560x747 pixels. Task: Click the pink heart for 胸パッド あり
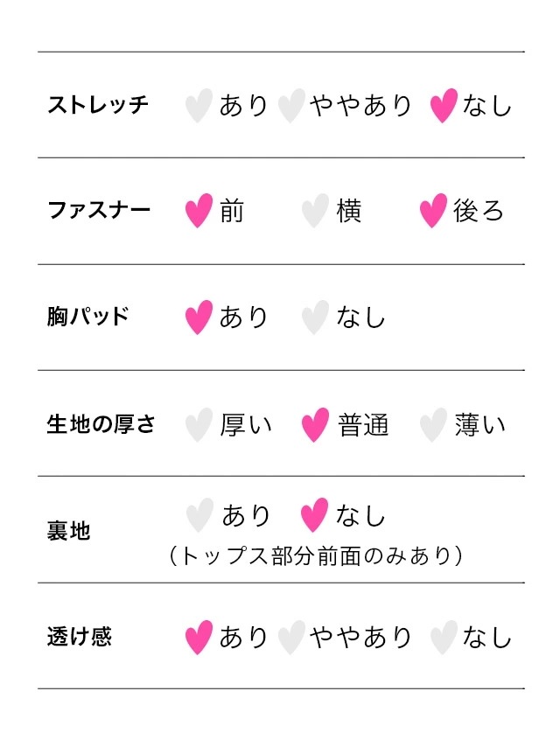(199, 318)
